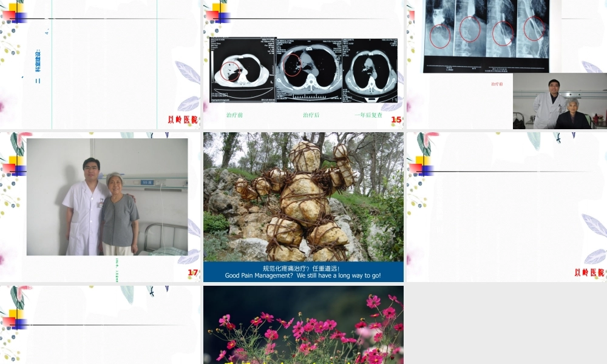The height and width of the screenshot is (364, 607).
Task: Click the standing doctor and patient photo
Action: [107, 197]
